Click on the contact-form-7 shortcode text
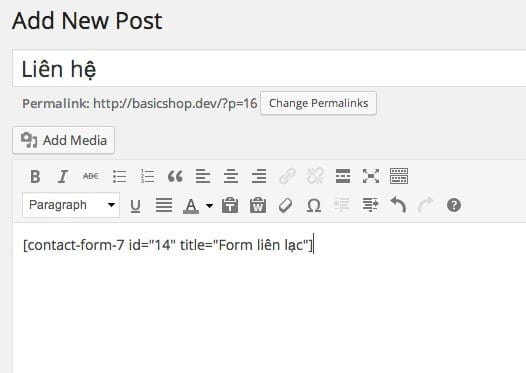 [168, 245]
